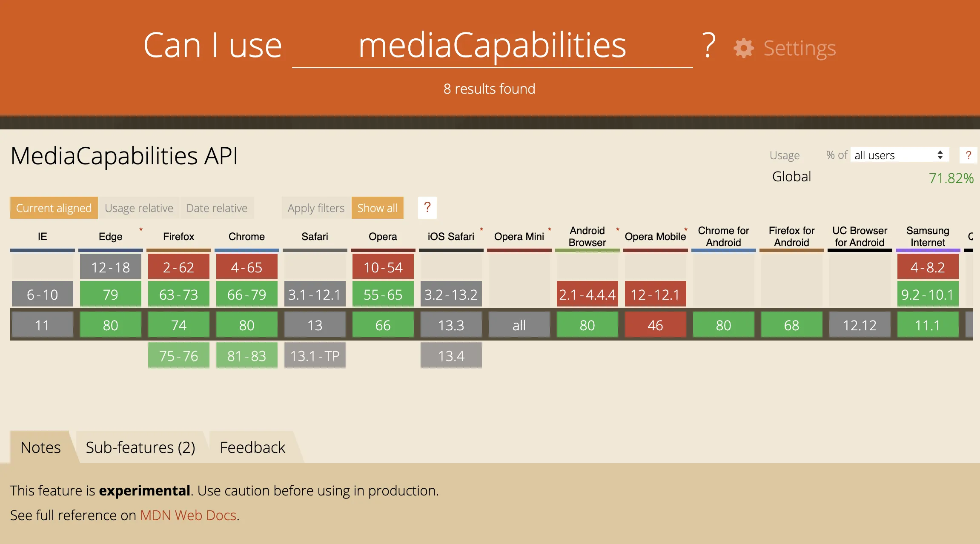
Task: Click the UC Browser for Android header
Action: (x=860, y=236)
